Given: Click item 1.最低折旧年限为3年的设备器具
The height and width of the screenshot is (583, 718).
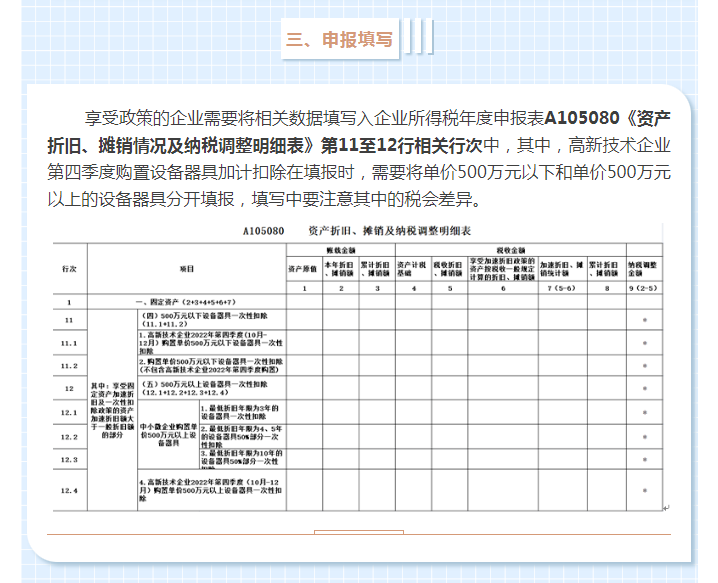Looking at the screenshot, I should coord(243,413).
